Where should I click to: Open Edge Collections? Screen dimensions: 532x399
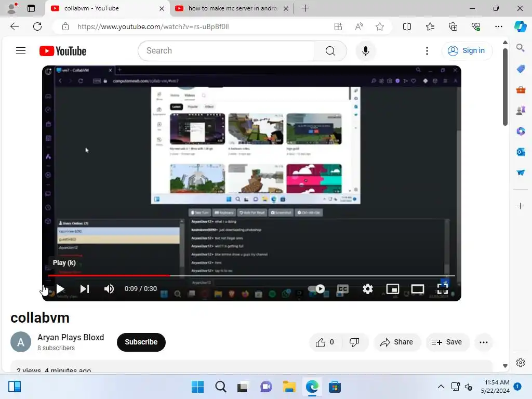[453, 26]
